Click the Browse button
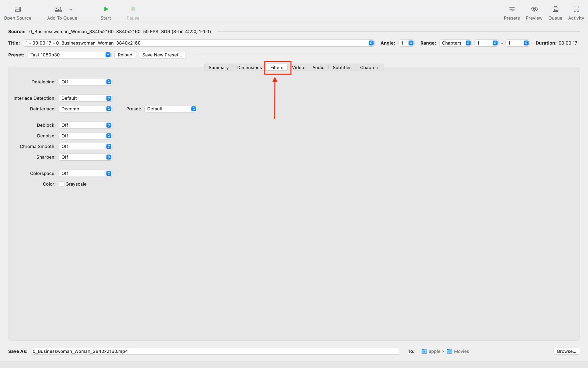588x368 pixels. tap(566, 351)
